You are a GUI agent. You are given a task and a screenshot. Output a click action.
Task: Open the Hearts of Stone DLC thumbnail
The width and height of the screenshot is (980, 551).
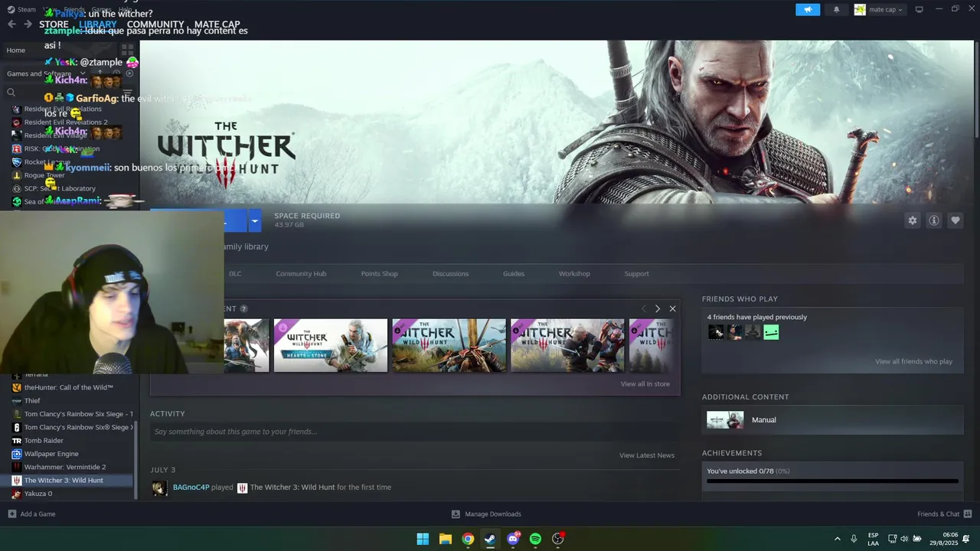pyautogui.click(x=331, y=345)
